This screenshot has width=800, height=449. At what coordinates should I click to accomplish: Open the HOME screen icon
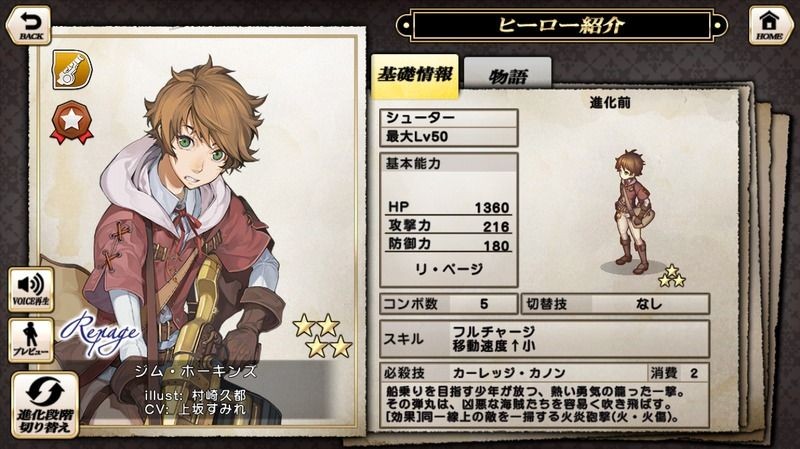pyautogui.click(x=769, y=25)
